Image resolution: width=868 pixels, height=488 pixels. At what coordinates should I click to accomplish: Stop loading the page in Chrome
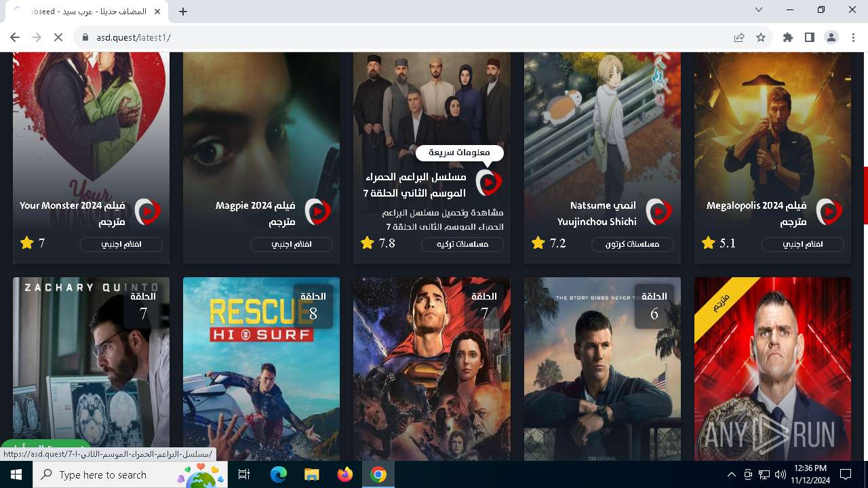58,37
